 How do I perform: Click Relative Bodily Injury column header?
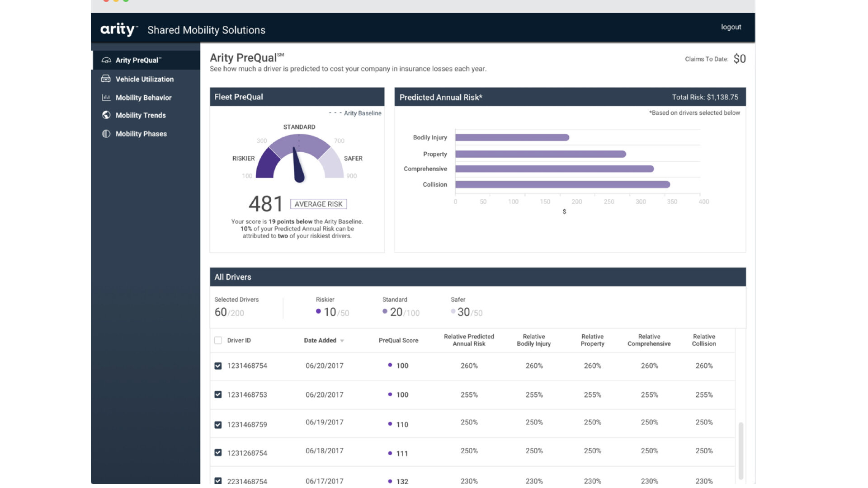coord(534,340)
